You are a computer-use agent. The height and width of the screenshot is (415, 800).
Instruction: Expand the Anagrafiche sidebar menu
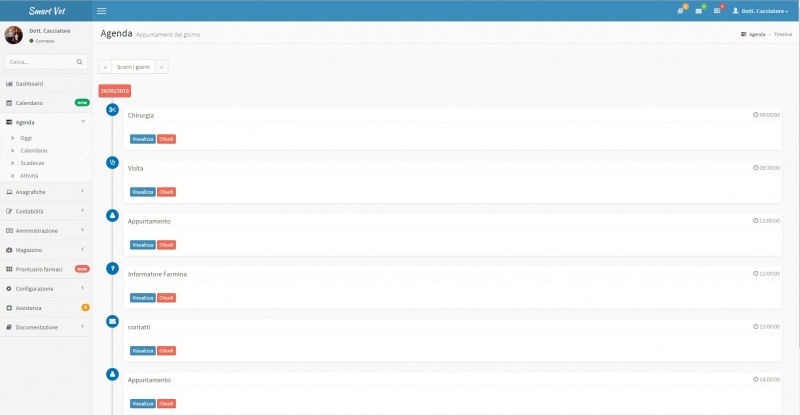(x=45, y=191)
